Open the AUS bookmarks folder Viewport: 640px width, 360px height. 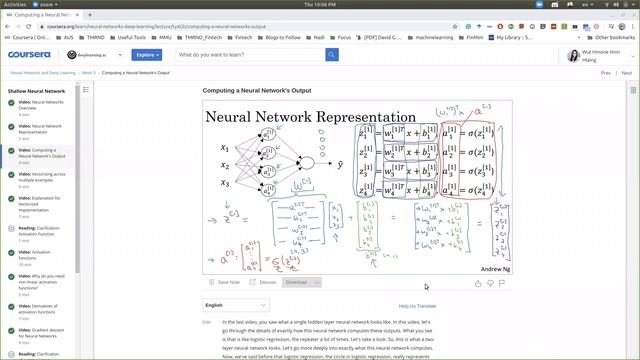point(64,38)
